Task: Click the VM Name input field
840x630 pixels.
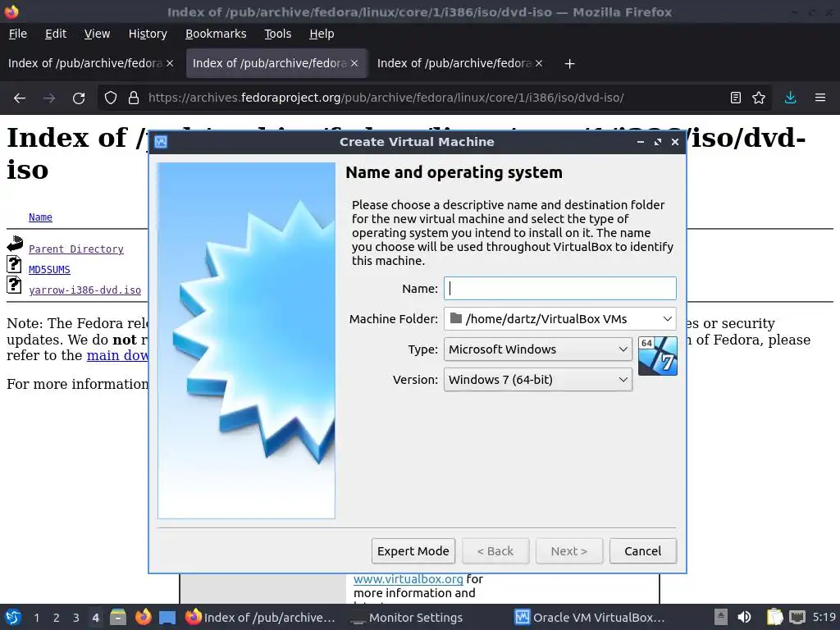Action: click(x=559, y=288)
